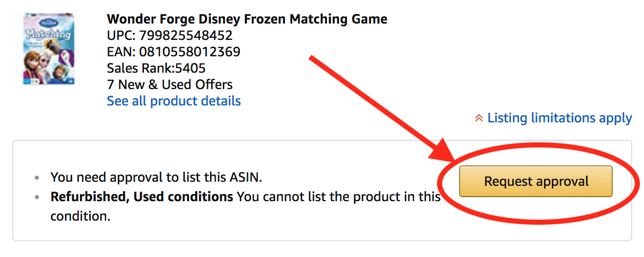Select the Wonder Forge Disney Frozen title

pyautogui.click(x=247, y=19)
